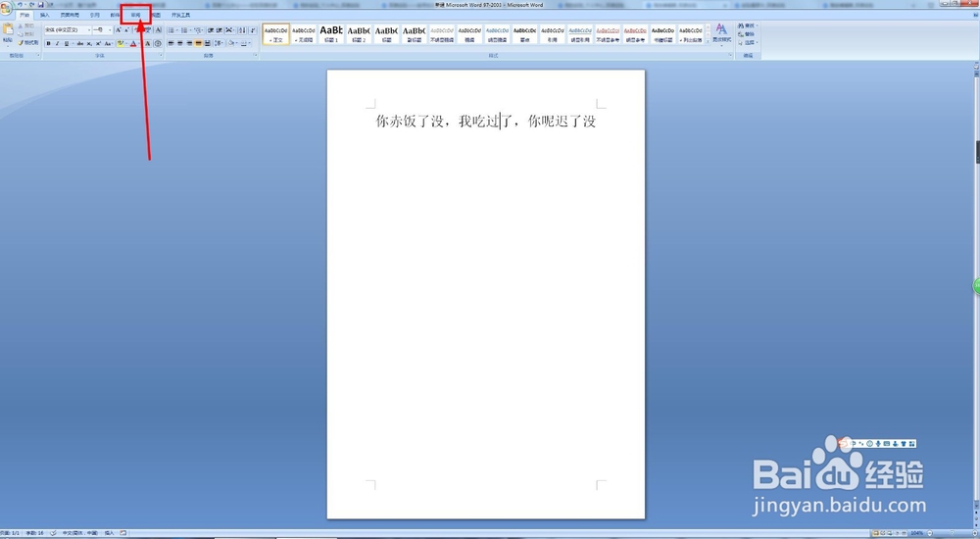Apply the 正文 (Normal) style

275,34
